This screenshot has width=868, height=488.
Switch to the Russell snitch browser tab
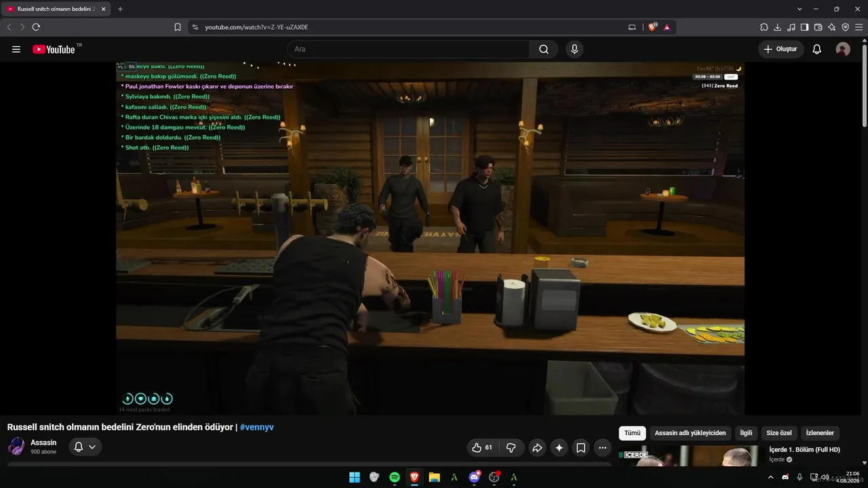coord(56,9)
